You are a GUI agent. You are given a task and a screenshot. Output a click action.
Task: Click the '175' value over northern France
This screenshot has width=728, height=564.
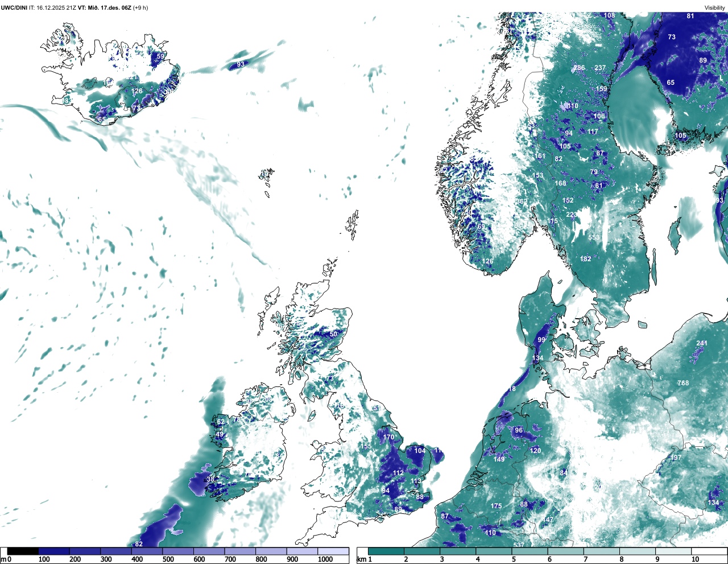pos(497,506)
